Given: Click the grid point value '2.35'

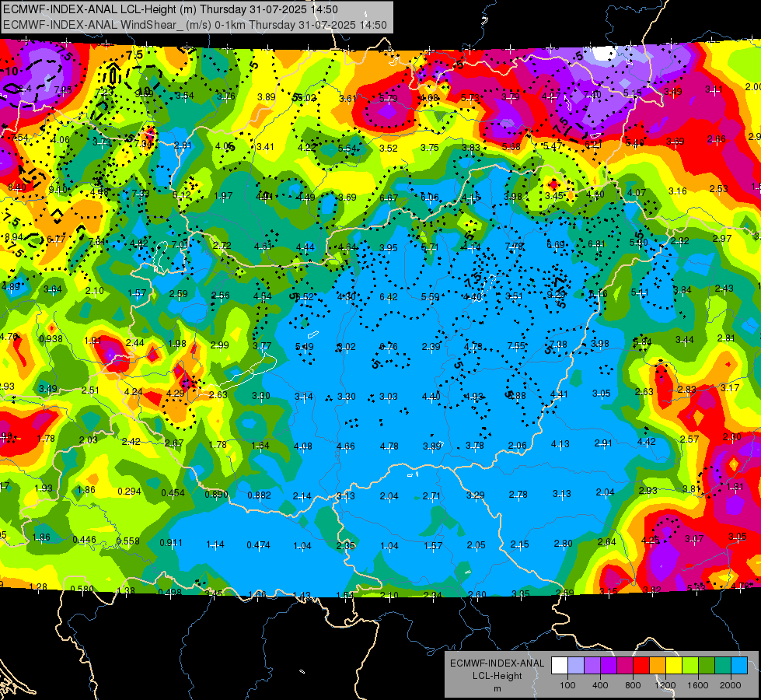Looking at the screenshot, I should [x=346, y=545].
